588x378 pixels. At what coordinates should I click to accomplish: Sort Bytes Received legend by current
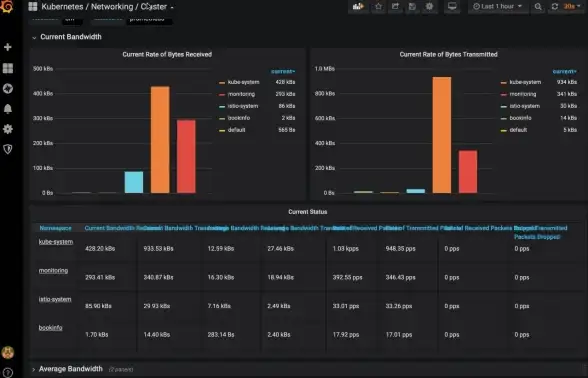pos(283,72)
